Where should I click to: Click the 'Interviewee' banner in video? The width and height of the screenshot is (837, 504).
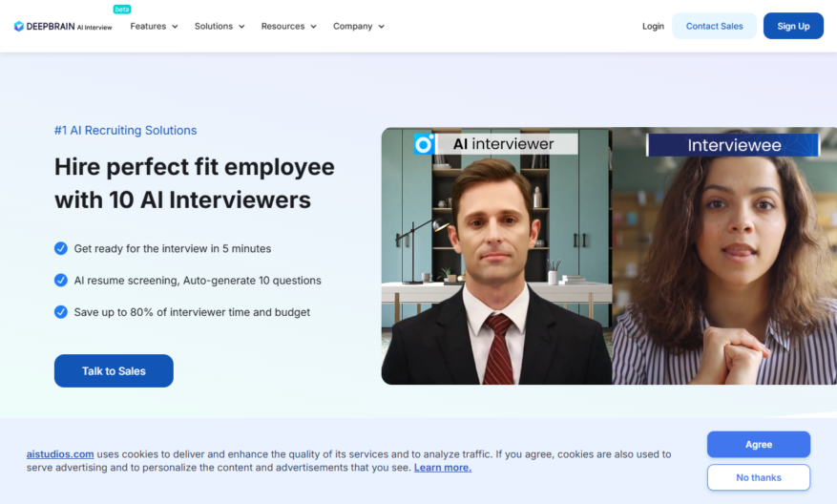point(733,145)
